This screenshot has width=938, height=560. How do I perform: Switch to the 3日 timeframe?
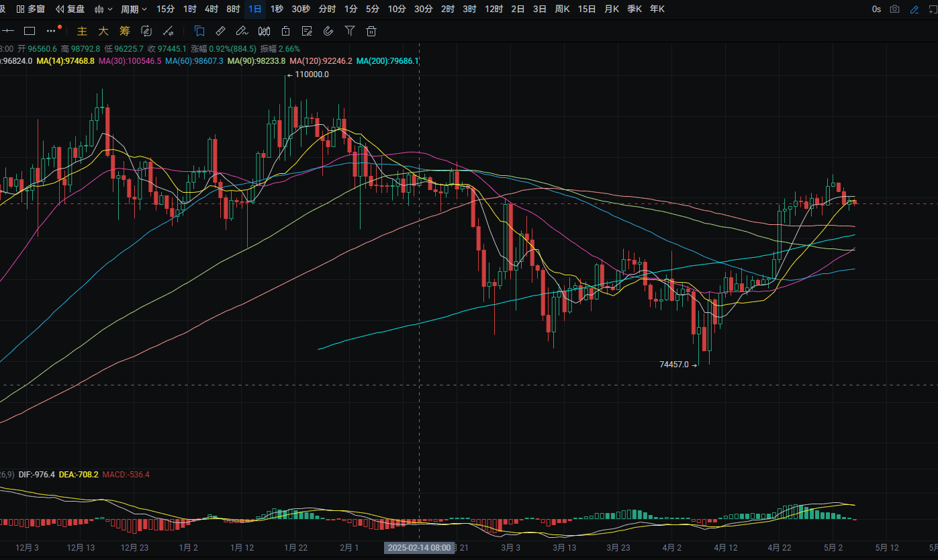(539, 9)
